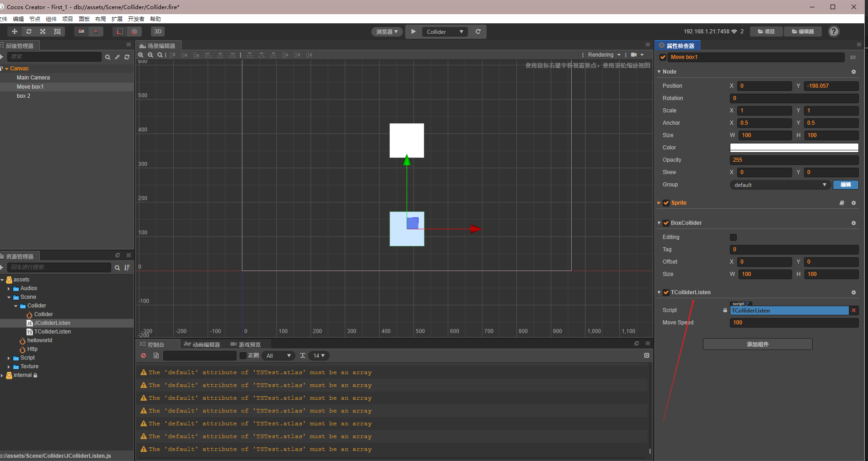
Task: Click the zoom-in magnifier in scene editor toolbar
Action: click(x=141, y=55)
